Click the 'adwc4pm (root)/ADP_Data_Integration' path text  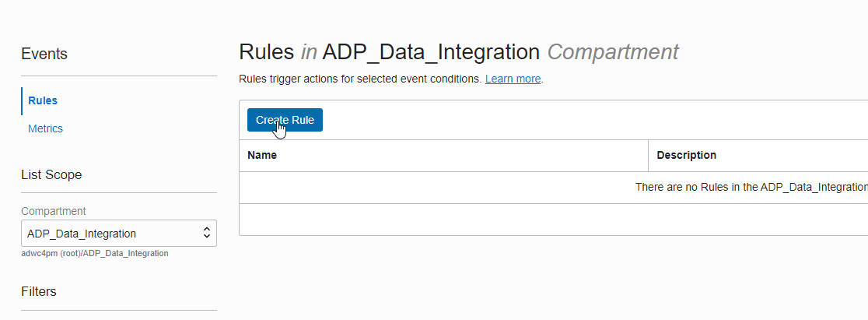(x=95, y=253)
